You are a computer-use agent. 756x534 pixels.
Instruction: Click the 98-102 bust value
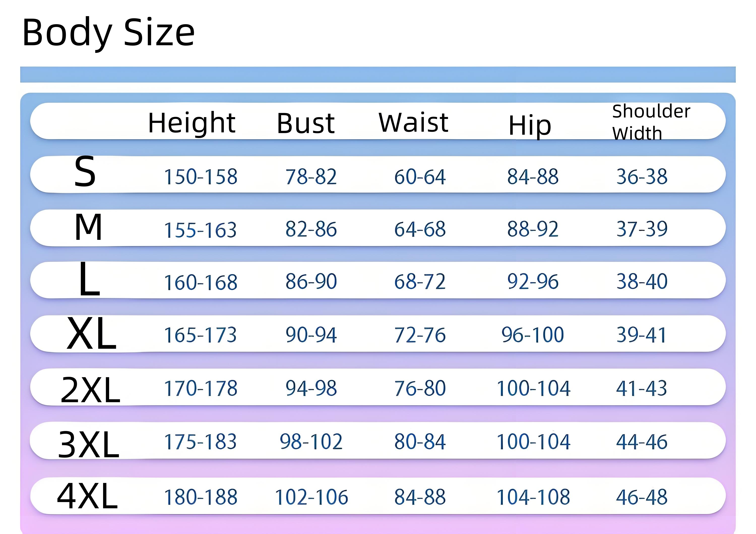(x=311, y=442)
